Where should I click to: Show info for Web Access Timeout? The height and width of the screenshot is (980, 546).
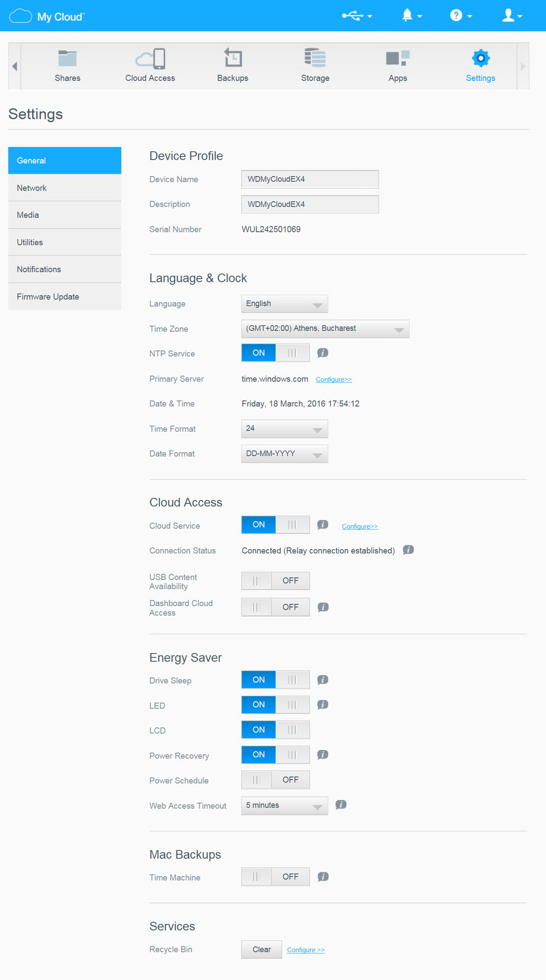tap(341, 805)
